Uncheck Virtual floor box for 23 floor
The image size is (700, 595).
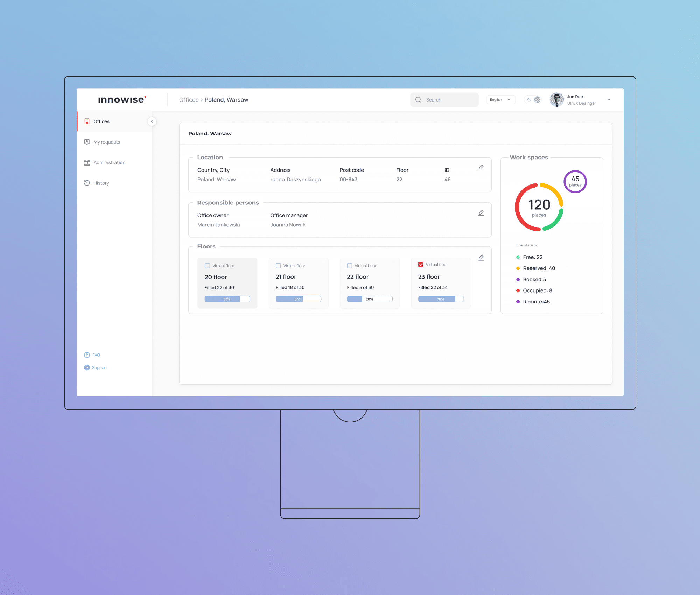pyautogui.click(x=421, y=265)
